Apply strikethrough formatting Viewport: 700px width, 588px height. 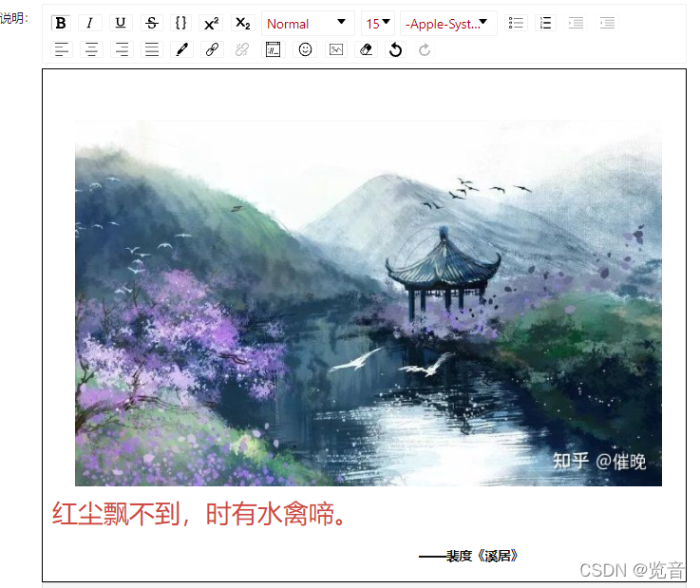click(x=152, y=23)
